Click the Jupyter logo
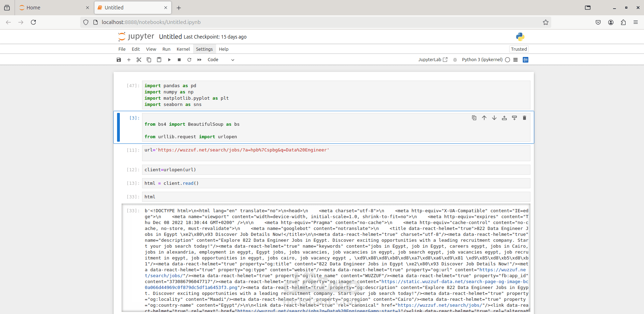 pos(136,36)
